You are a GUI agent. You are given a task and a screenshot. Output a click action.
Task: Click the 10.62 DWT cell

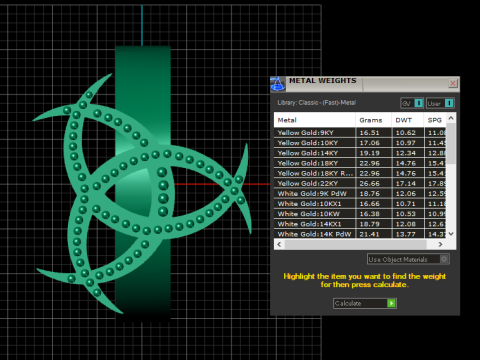click(408, 133)
